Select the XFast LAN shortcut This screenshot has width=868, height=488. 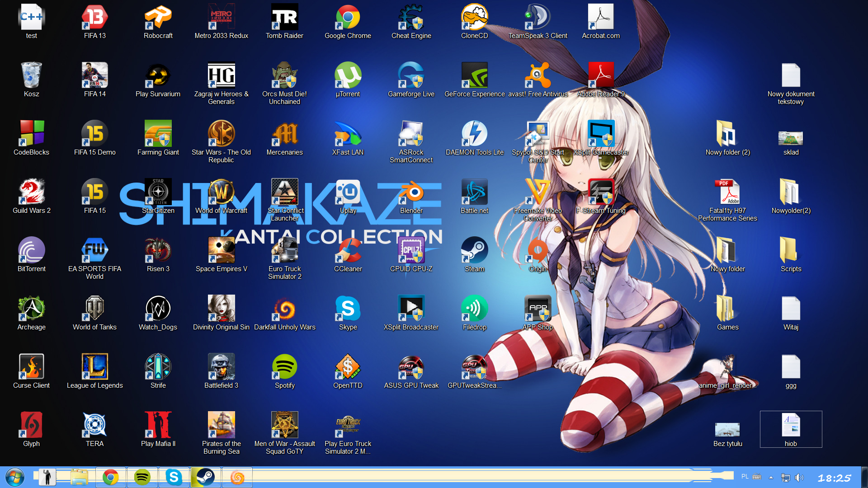pos(348,138)
